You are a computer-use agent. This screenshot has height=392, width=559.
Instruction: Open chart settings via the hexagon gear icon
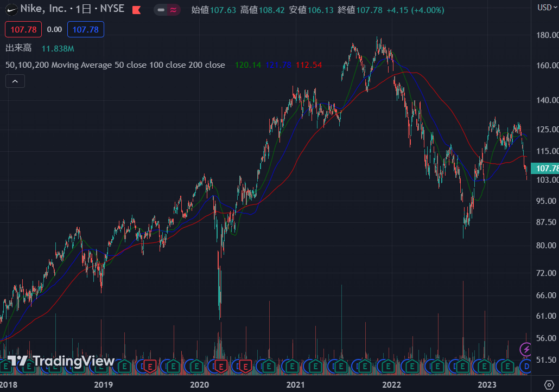click(549, 385)
